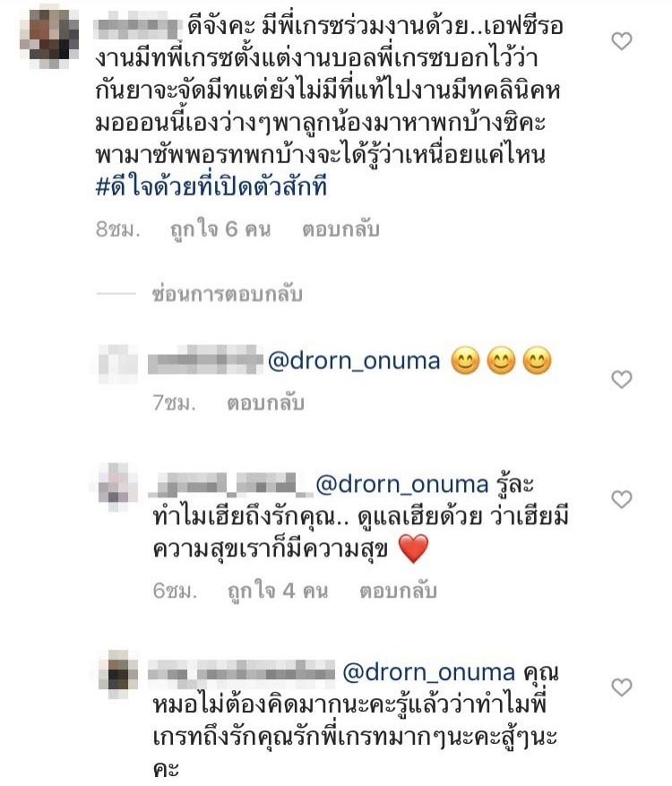
Task: View likes ถูกใจ 4 คน on reply
Action: point(278,591)
